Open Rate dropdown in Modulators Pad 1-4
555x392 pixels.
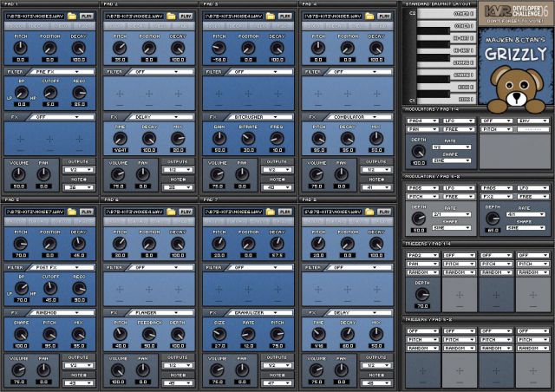(x=452, y=147)
